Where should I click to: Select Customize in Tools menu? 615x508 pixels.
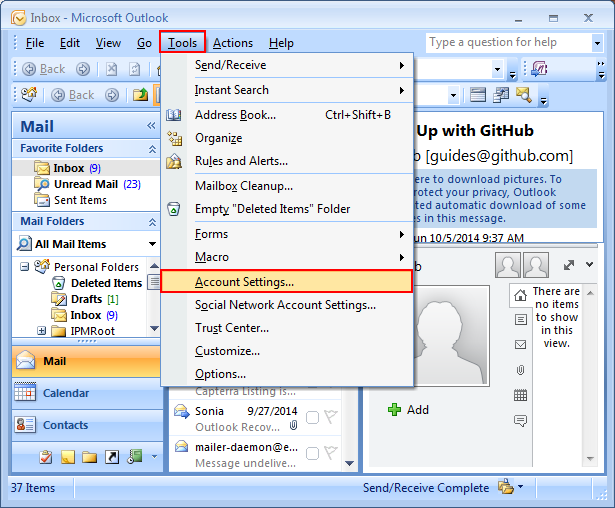tap(287, 351)
